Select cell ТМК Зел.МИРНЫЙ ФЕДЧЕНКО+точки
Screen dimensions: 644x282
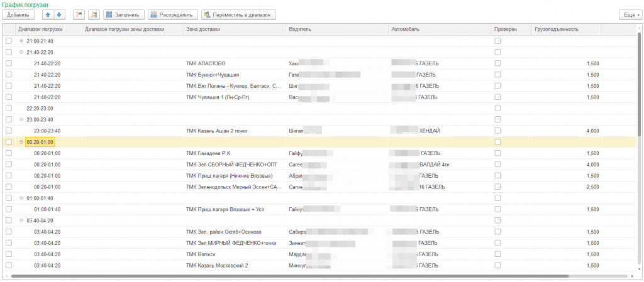point(235,242)
